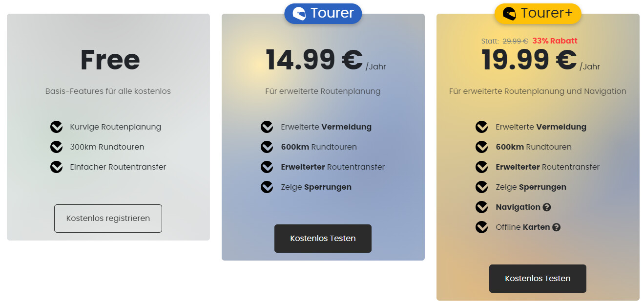This screenshot has height=307, width=644.
Task: Click checkmark beside Zeige Sperrungen in Tourer card
Action: pyautogui.click(x=267, y=187)
